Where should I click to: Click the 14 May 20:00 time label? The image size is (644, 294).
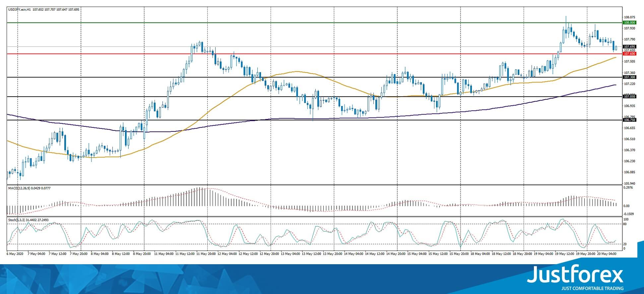point(396,254)
